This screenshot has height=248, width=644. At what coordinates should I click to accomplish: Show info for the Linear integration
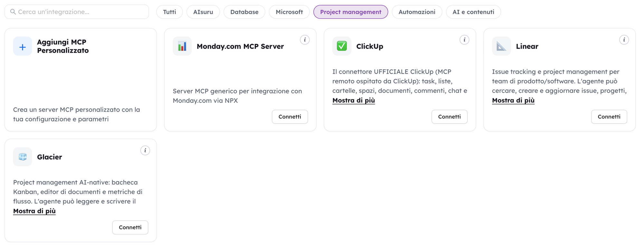[624, 40]
